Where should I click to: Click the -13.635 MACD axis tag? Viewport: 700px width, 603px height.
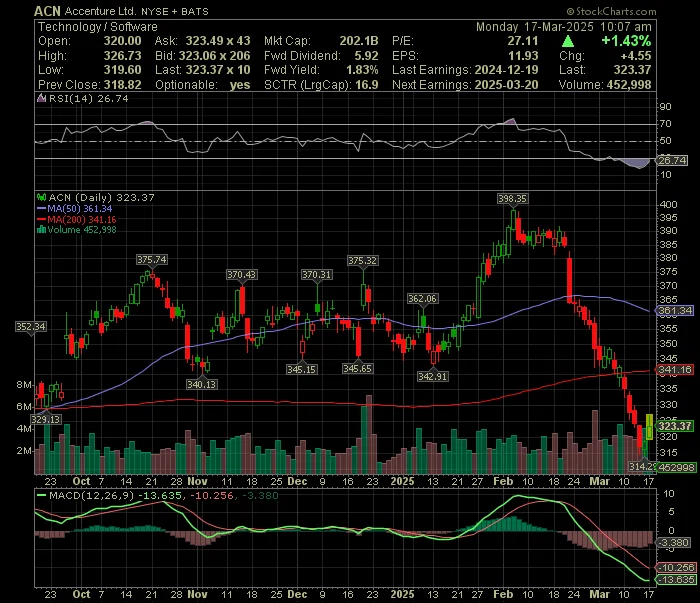click(x=677, y=580)
